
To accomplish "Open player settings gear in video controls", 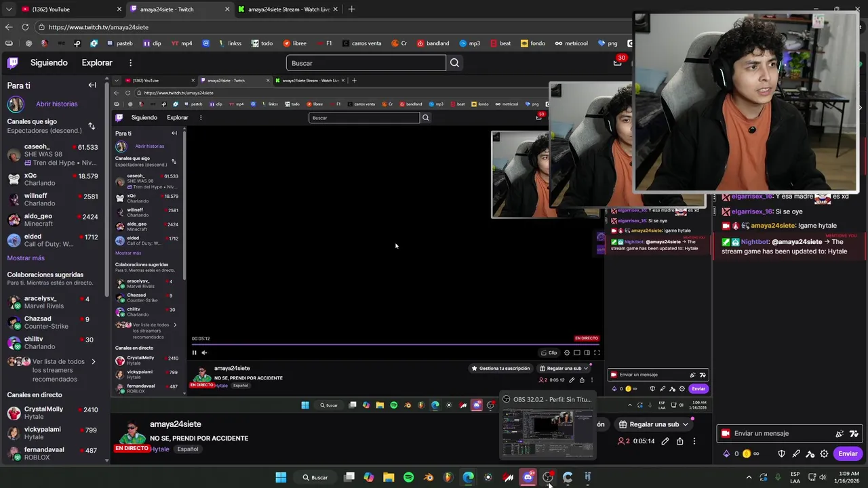I will [x=567, y=352].
